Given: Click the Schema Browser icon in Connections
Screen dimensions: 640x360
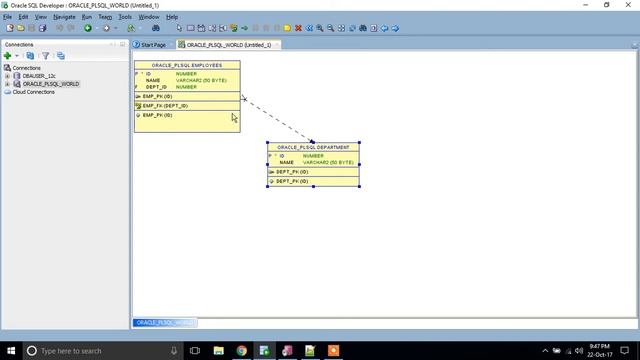Looking at the screenshot, I should tap(61, 56).
